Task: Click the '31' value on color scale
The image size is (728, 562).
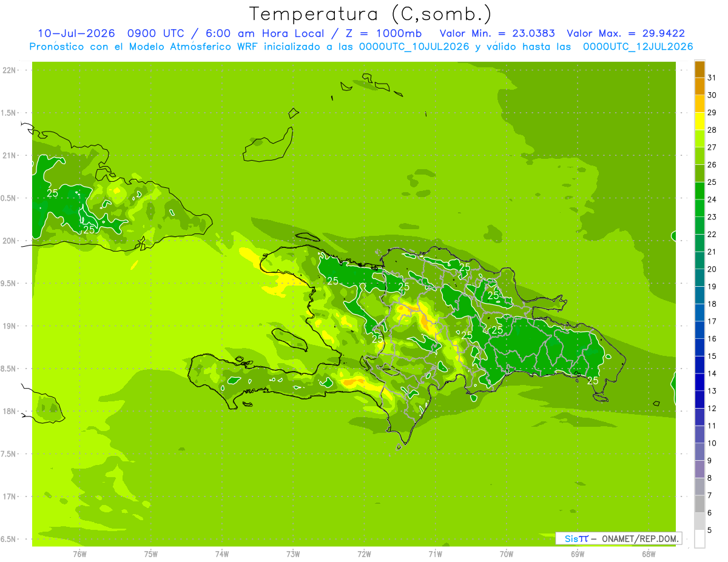Action: pyautogui.click(x=712, y=78)
